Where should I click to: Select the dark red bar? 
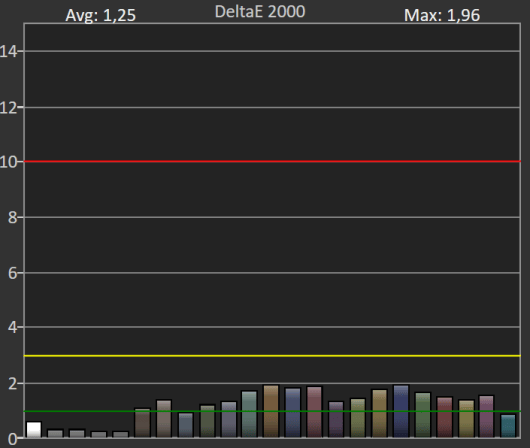tap(444, 417)
